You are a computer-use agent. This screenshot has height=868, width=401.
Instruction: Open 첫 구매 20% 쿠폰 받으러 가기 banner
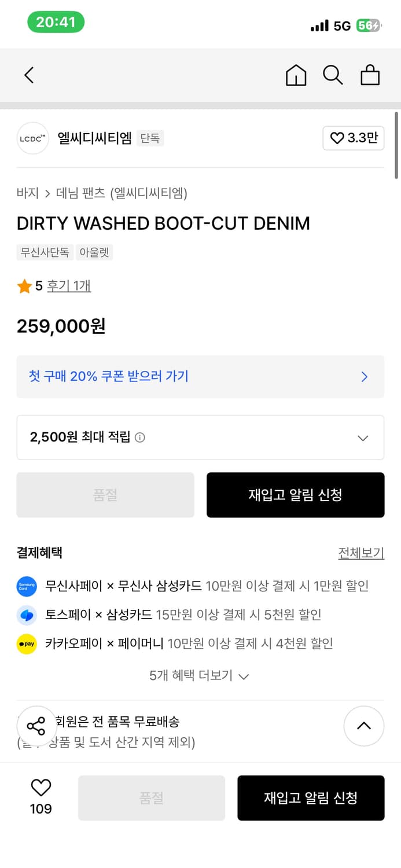pos(200,377)
